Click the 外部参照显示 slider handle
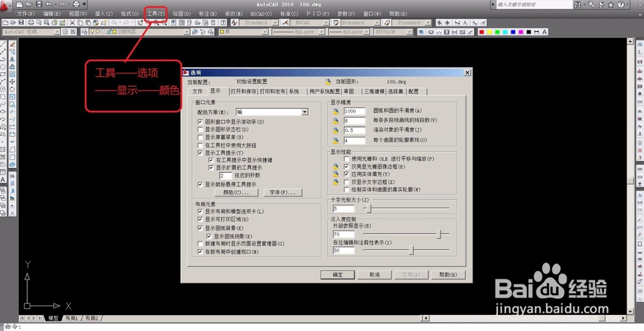644x331 pixels. 439,234
